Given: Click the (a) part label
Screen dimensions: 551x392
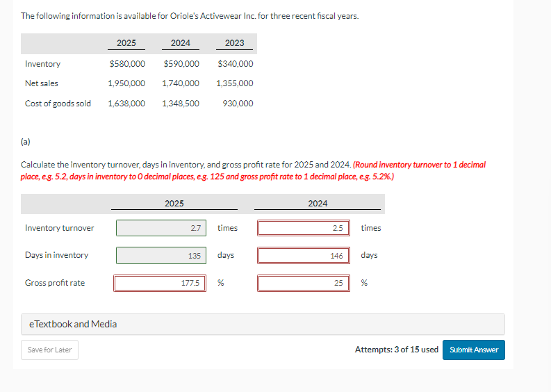Looking at the screenshot, I should (25, 142).
